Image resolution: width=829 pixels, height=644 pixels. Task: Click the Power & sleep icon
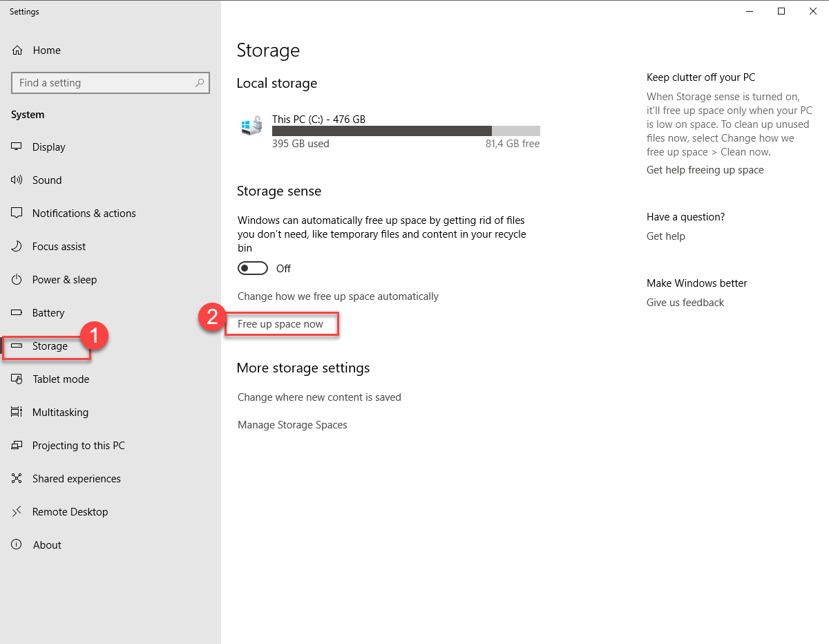tap(17, 280)
